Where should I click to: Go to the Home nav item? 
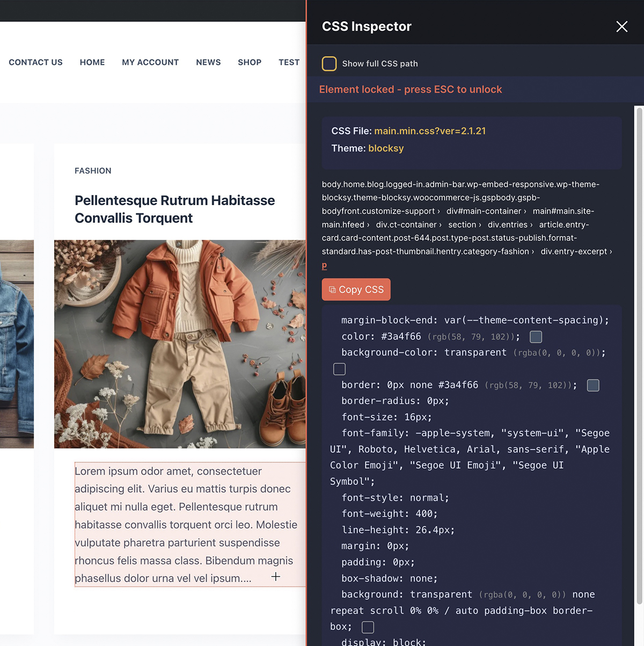(92, 62)
